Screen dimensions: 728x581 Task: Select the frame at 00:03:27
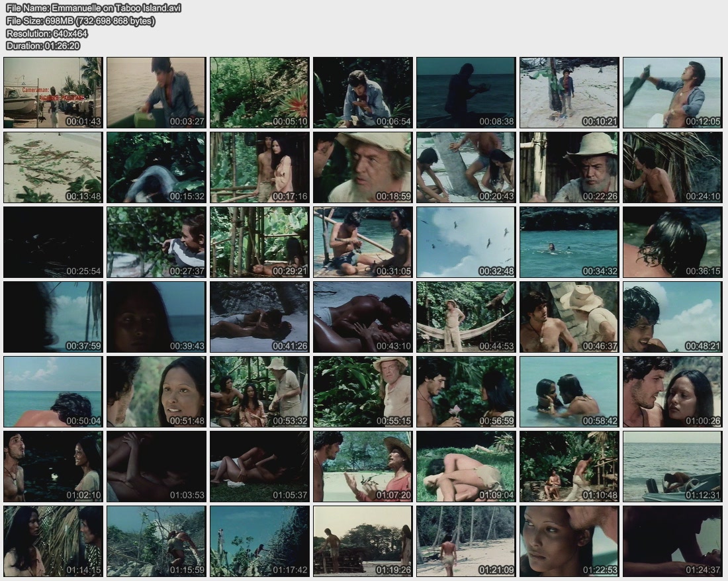click(x=156, y=92)
